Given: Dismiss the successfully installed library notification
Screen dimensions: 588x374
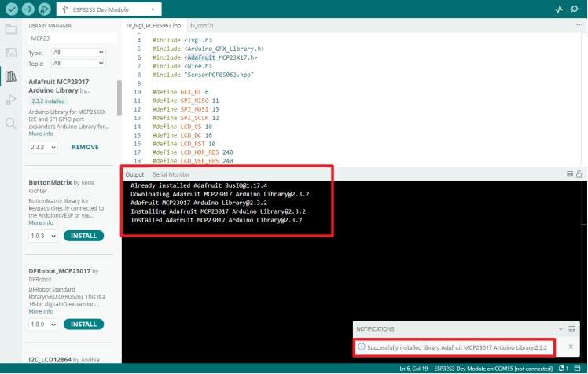Looking at the screenshot, I should coord(571,346).
